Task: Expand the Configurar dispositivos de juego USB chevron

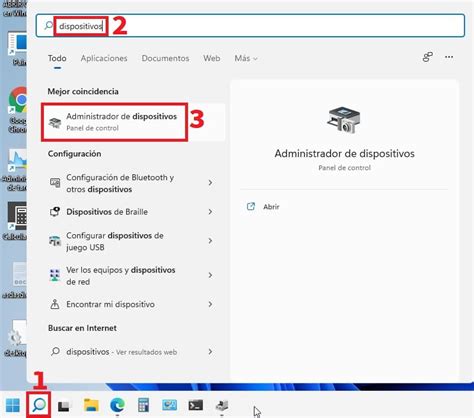Action: 210,241
